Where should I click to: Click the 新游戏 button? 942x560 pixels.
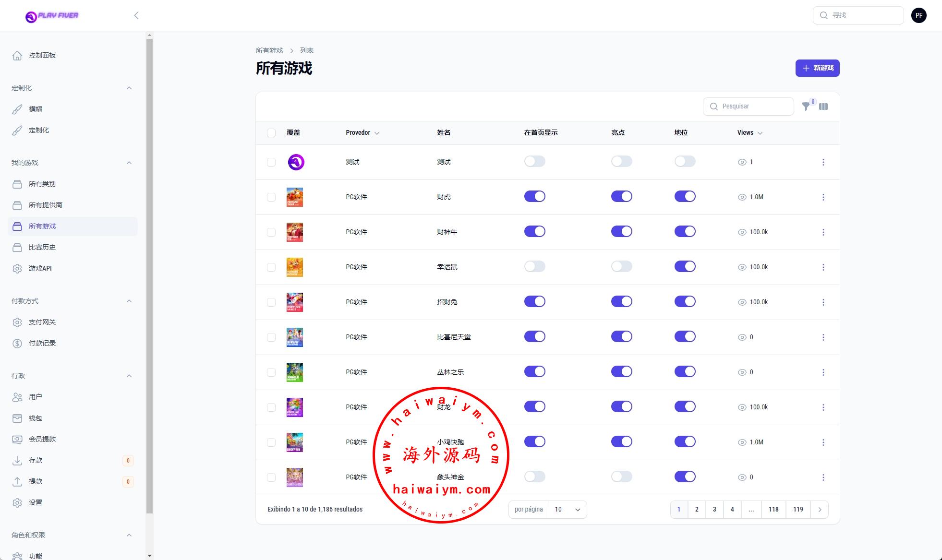click(x=817, y=68)
